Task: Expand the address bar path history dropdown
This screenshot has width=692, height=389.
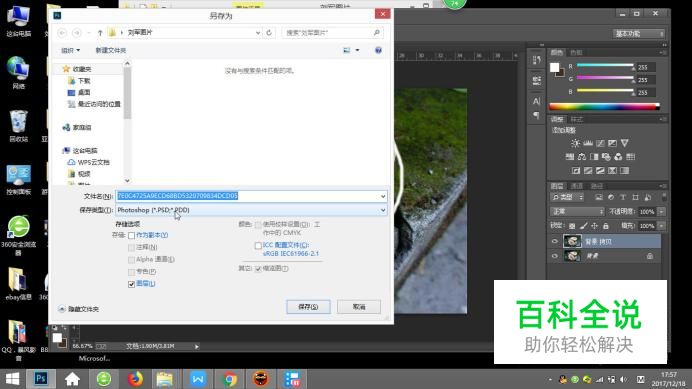Action: [258, 33]
